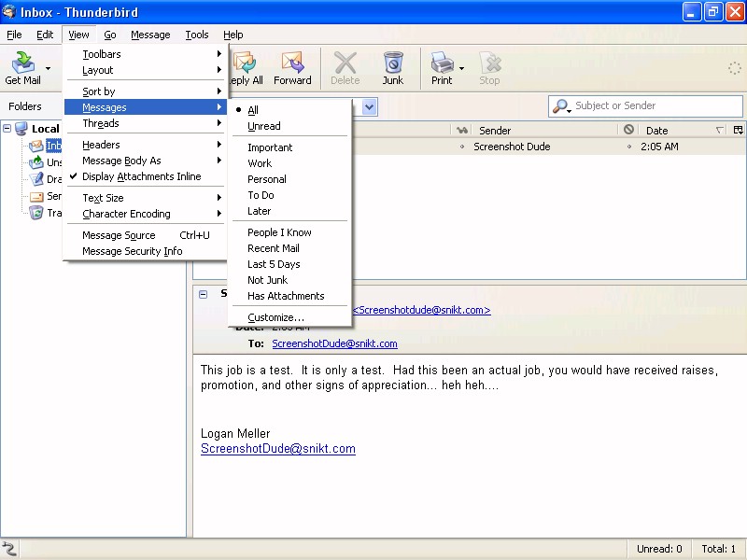Click the From address Screenshotdude@snikt.com link
747x560 pixels.
click(x=422, y=310)
